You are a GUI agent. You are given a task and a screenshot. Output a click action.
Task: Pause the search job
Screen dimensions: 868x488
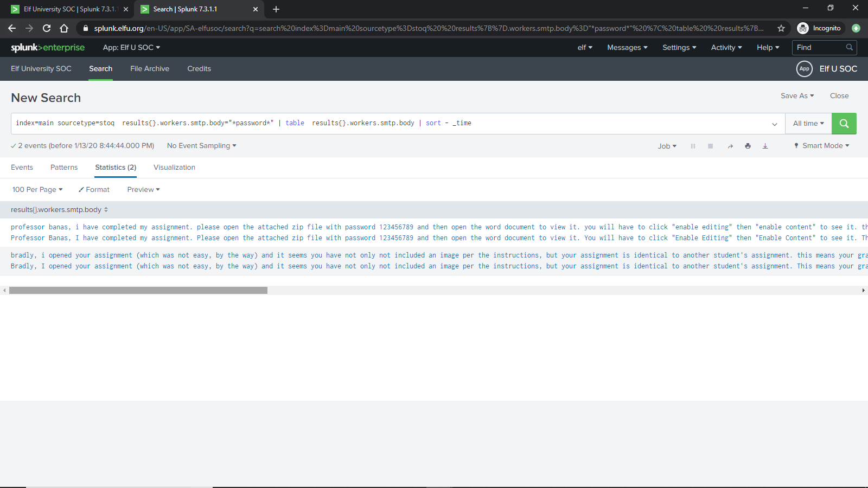point(693,146)
